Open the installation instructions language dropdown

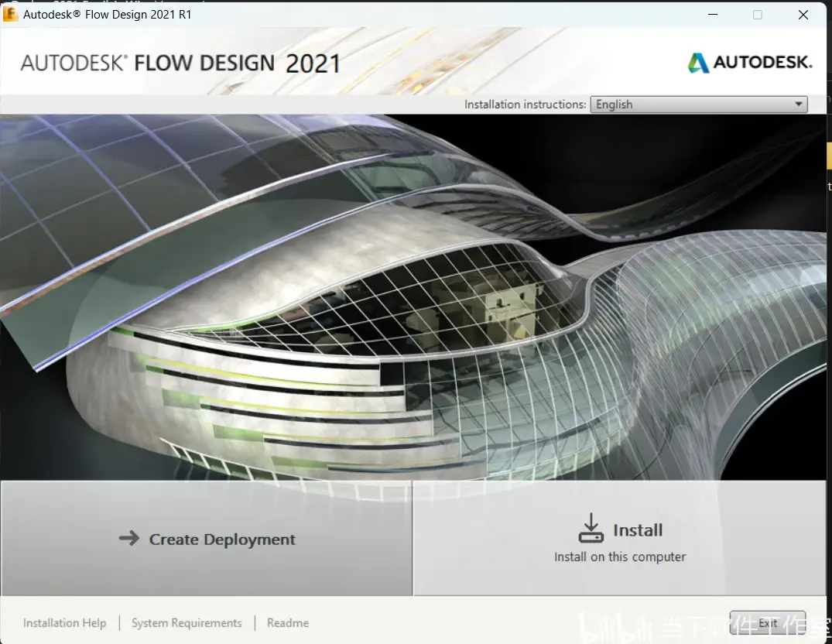699,104
